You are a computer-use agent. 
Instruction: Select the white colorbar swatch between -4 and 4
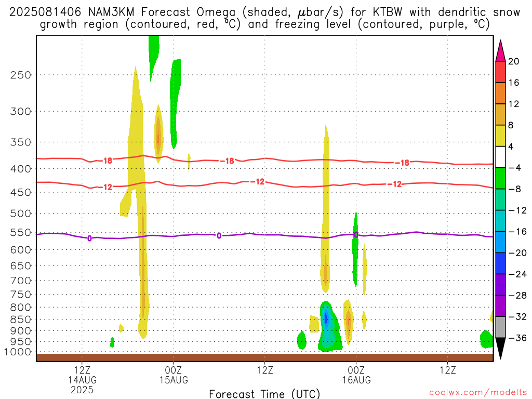500,157
